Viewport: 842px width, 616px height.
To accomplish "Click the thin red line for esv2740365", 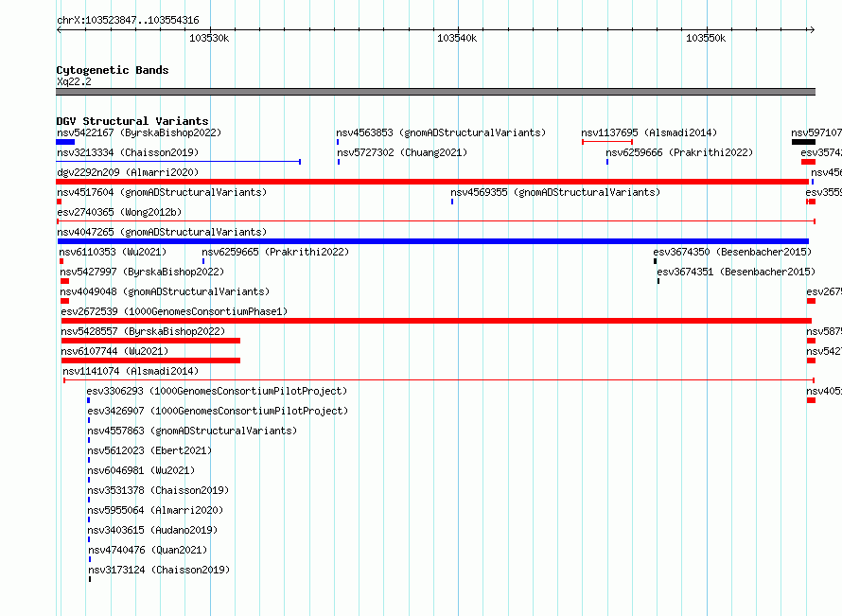I will [436, 221].
